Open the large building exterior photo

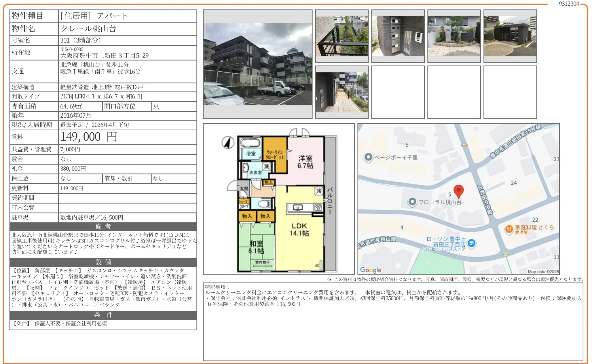point(257,64)
